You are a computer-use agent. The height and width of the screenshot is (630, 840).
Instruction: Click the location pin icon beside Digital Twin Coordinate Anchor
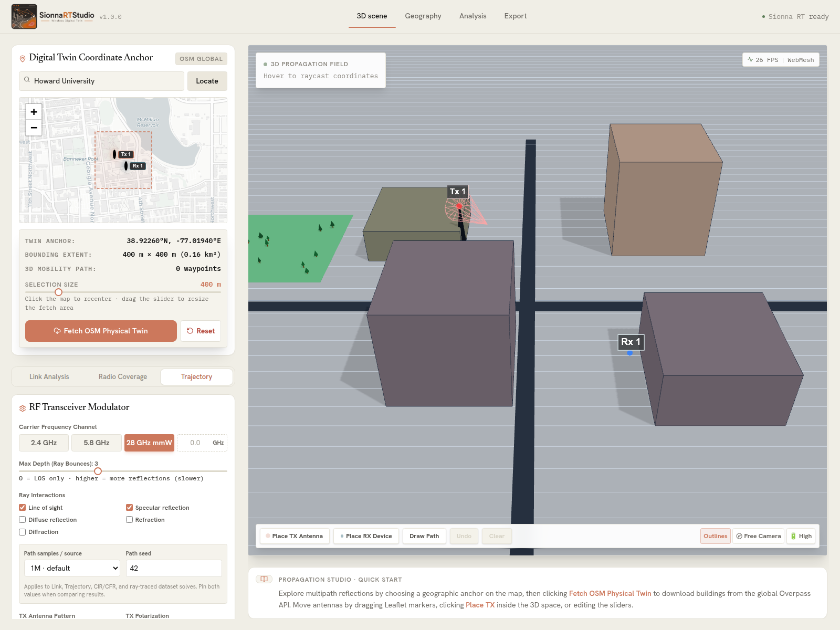[23, 58]
